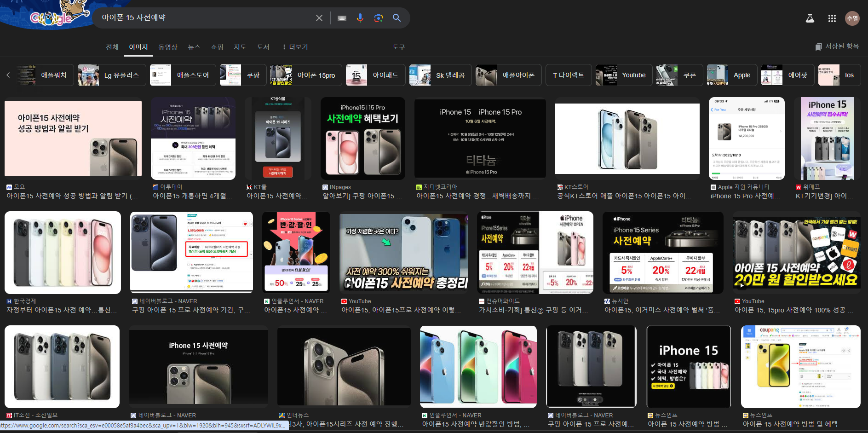Open the on-screen keyboard input tool

342,18
